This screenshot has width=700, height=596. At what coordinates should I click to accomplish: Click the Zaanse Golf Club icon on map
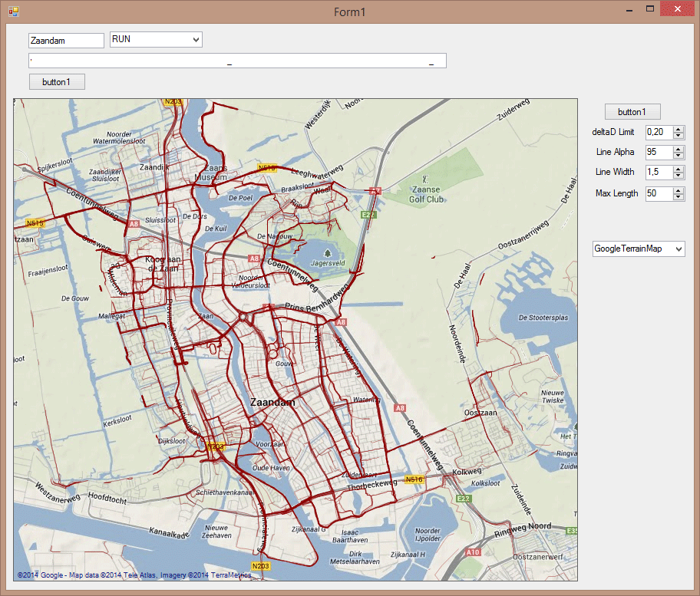point(426,178)
